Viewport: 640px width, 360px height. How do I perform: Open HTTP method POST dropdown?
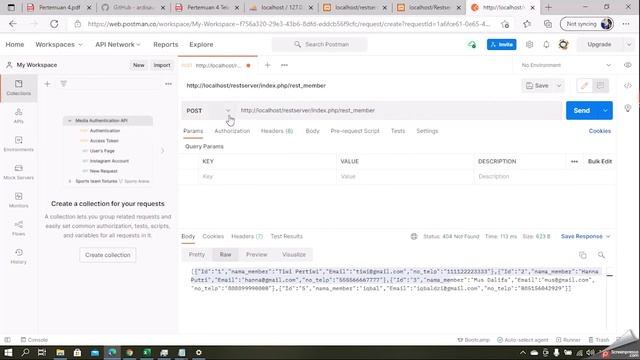[x=208, y=111]
